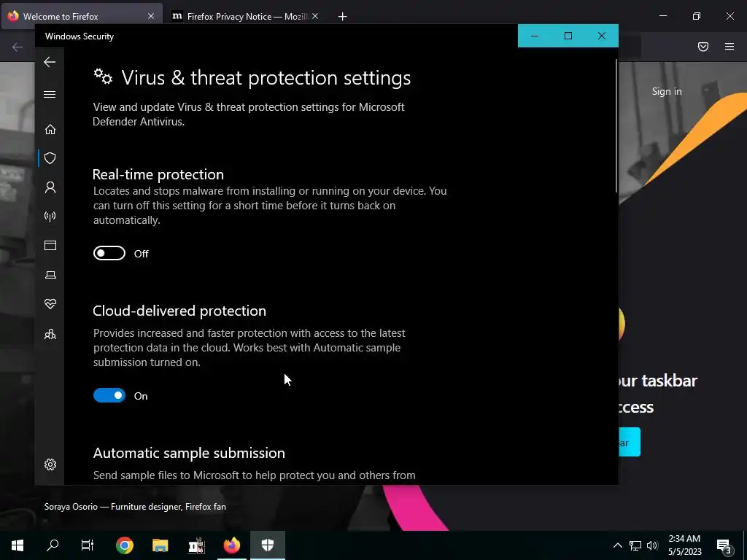Open the Windows Security hamburger menu

pyautogui.click(x=50, y=94)
